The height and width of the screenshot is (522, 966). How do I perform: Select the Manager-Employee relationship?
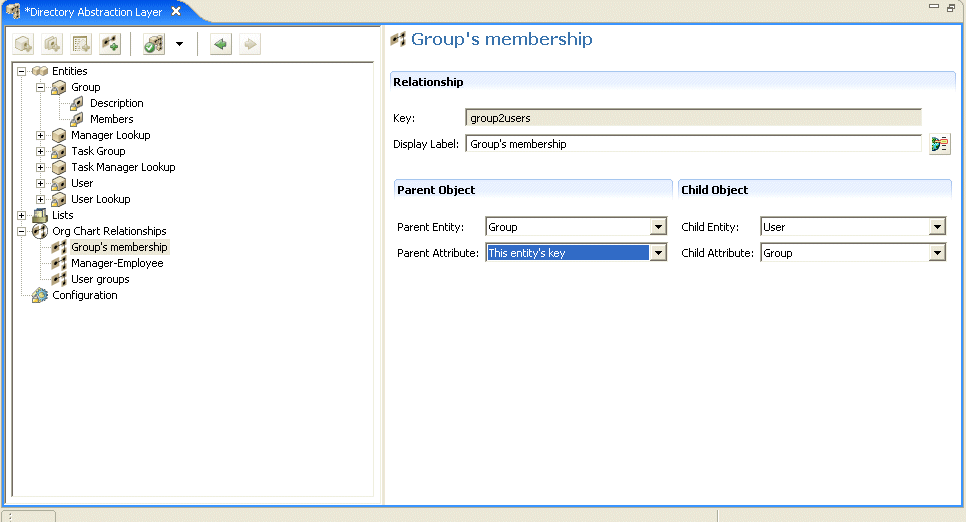point(117,263)
